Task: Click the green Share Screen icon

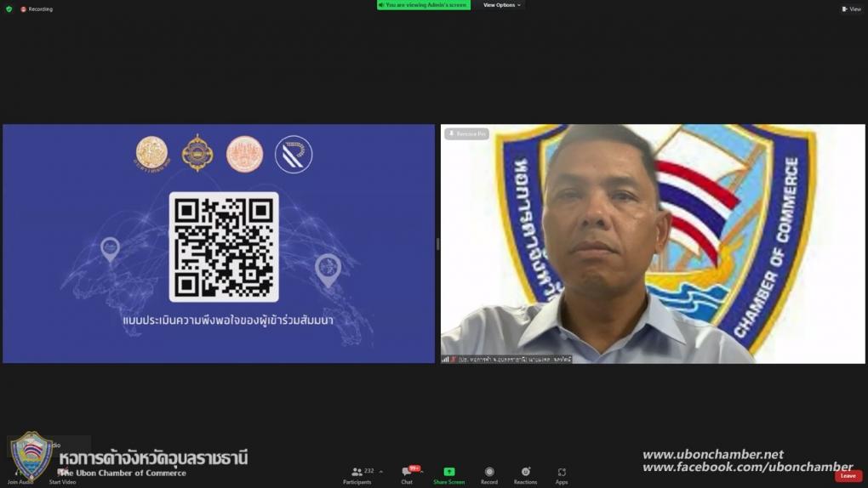Action: (x=449, y=472)
